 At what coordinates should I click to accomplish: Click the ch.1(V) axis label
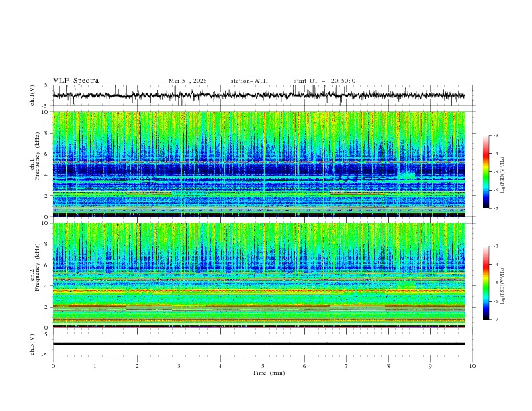(x=33, y=95)
